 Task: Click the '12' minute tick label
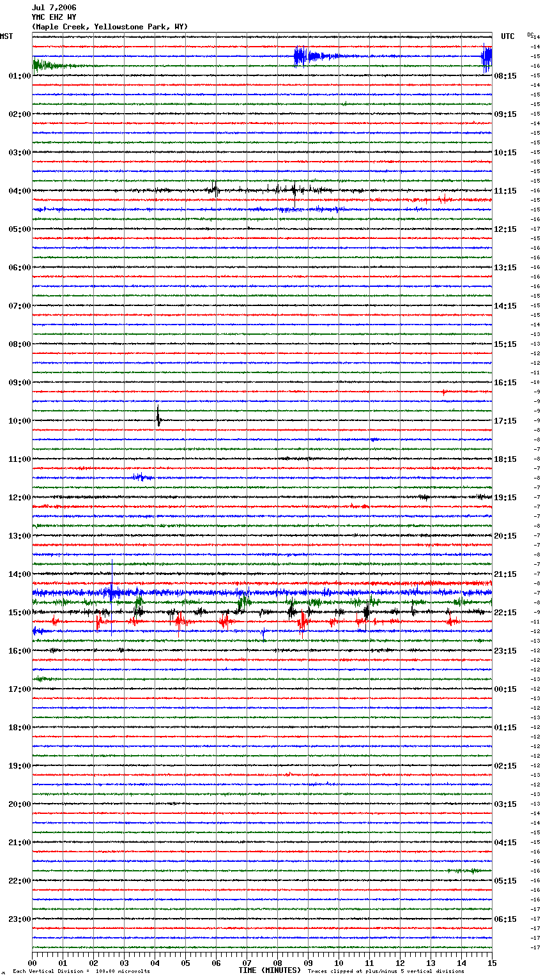click(x=400, y=963)
